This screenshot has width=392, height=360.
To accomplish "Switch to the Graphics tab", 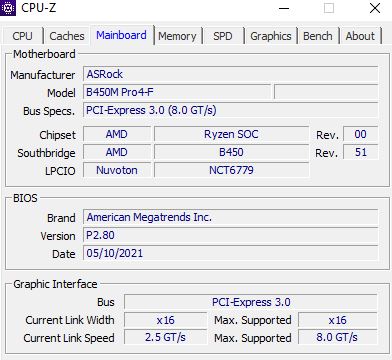I will pos(271,36).
